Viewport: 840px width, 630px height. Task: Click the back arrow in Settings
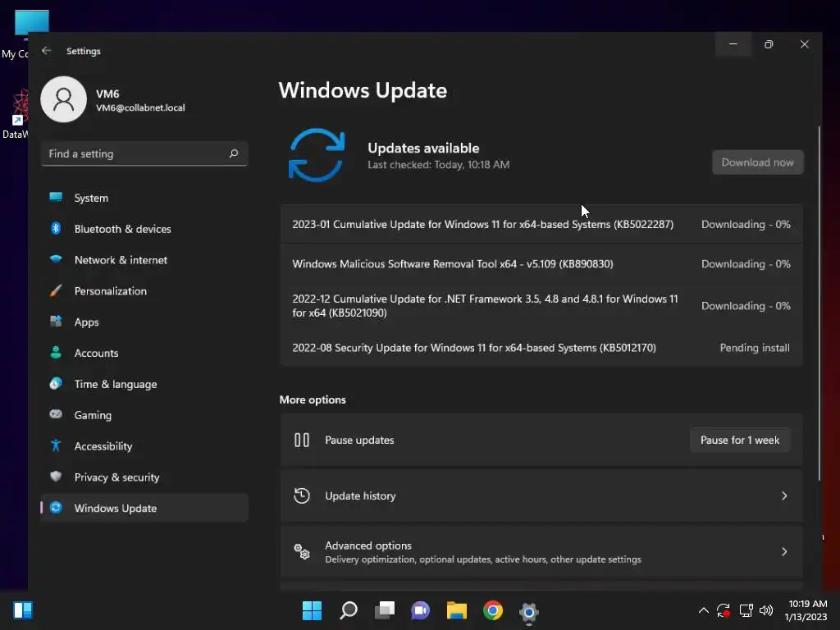tap(47, 50)
